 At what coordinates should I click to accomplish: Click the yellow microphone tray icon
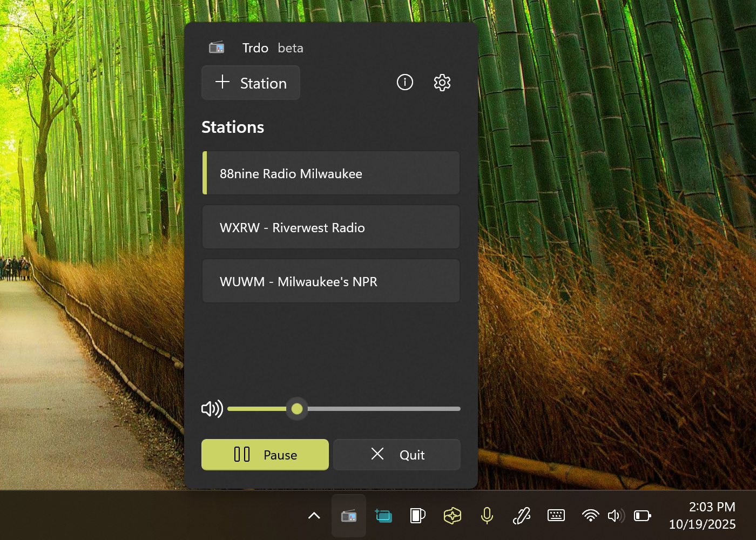tap(487, 516)
